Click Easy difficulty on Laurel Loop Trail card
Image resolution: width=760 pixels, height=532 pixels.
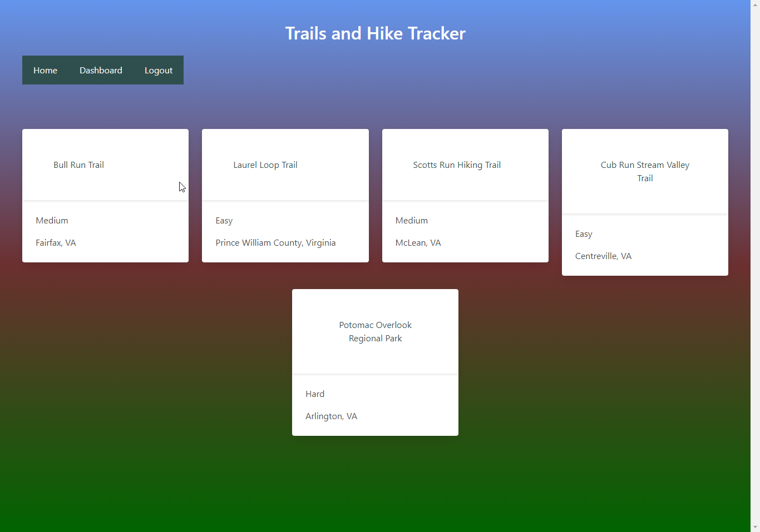click(x=224, y=221)
